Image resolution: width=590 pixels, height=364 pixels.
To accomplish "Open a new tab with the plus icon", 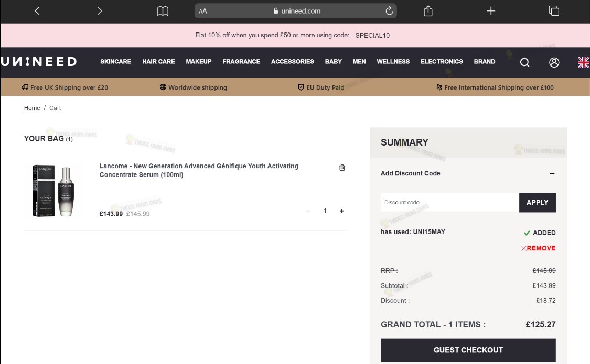I will [x=491, y=11].
